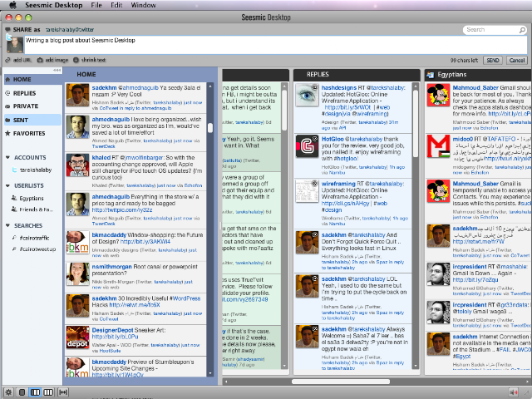Open the #WordPress hashtag link

click(x=186, y=298)
